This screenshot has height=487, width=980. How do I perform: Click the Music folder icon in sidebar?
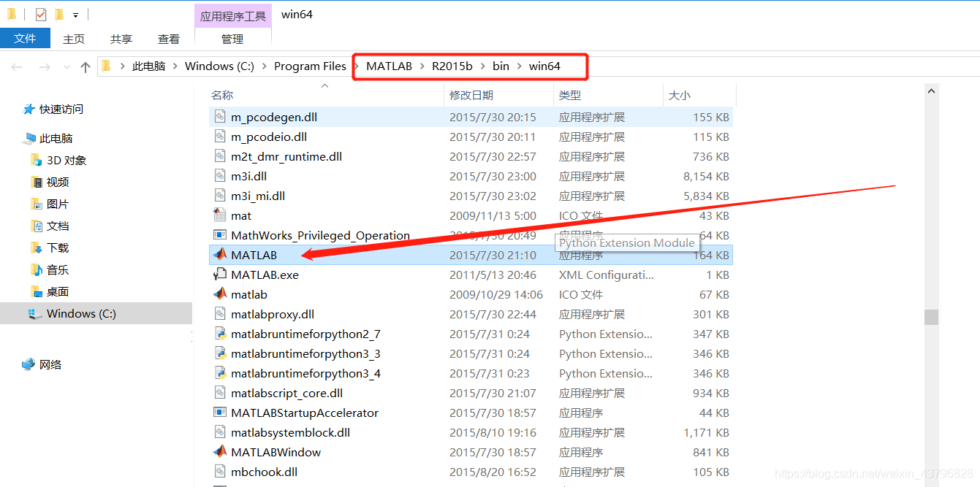point(37,269)
